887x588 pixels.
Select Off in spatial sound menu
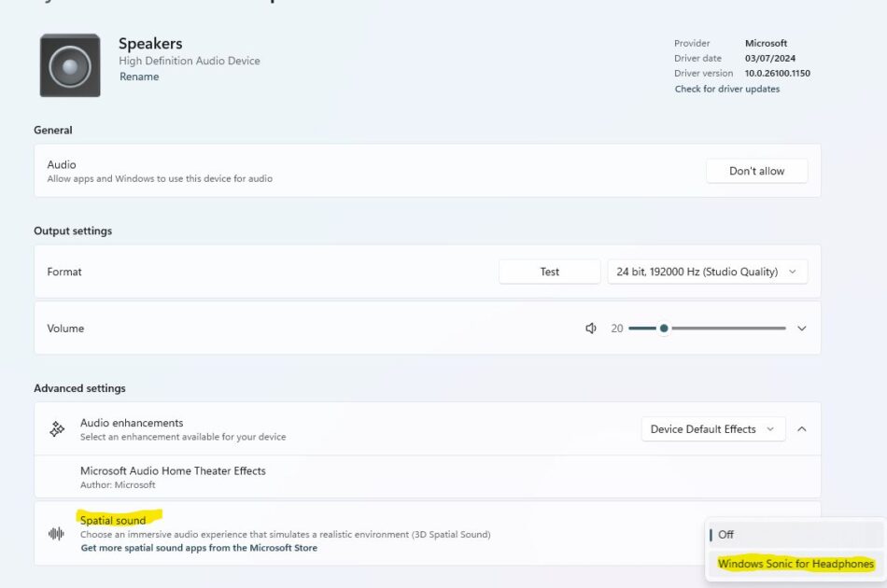[795, 535]
